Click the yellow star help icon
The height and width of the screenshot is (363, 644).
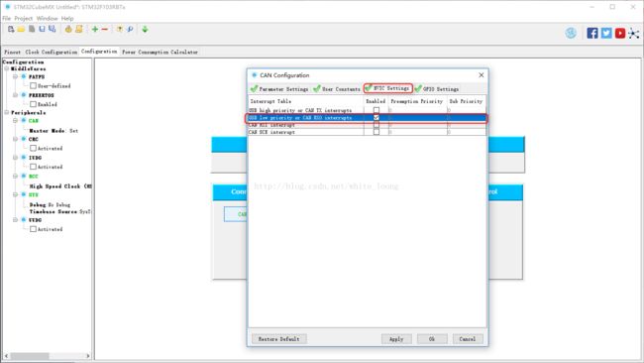click(x=120, y=29)
